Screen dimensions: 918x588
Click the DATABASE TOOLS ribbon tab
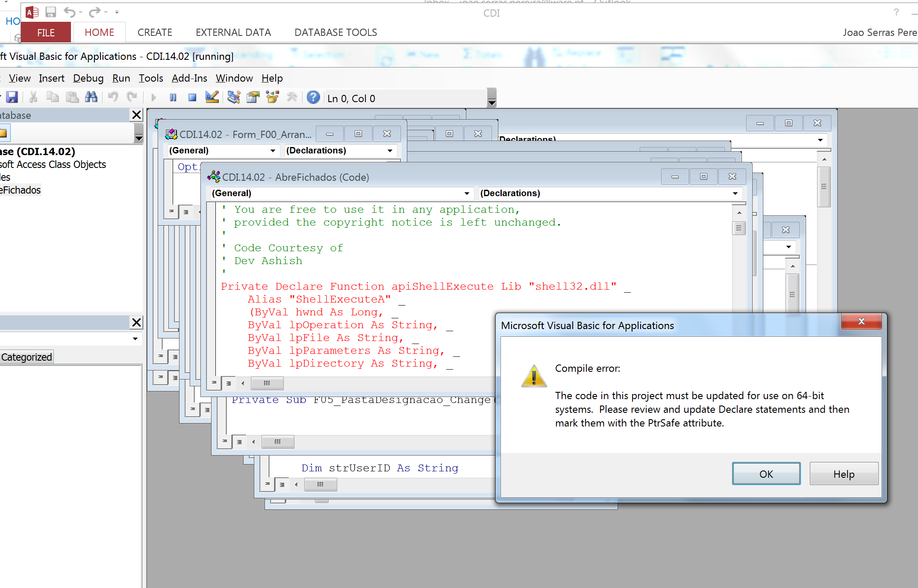click(336, 32)
